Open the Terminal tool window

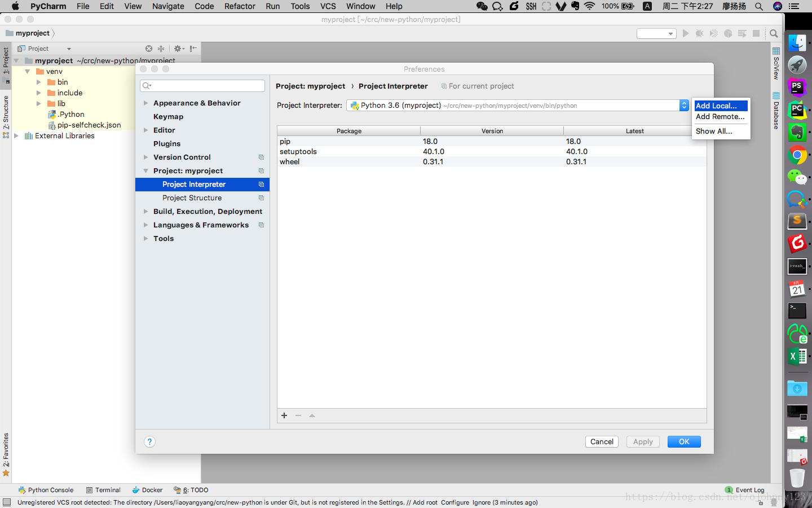click(103, 490)
